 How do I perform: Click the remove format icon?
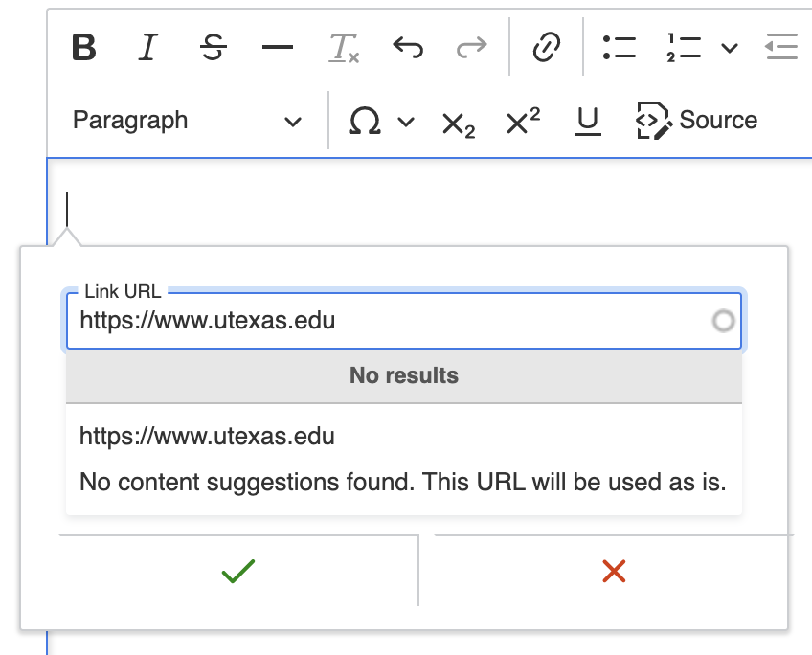[343, 47]
